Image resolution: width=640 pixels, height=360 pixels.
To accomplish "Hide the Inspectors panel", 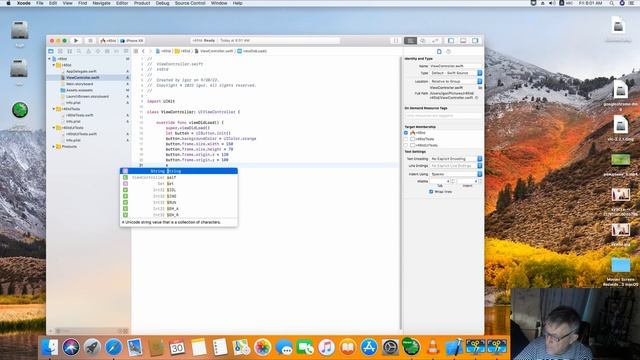I will (476, 40).
